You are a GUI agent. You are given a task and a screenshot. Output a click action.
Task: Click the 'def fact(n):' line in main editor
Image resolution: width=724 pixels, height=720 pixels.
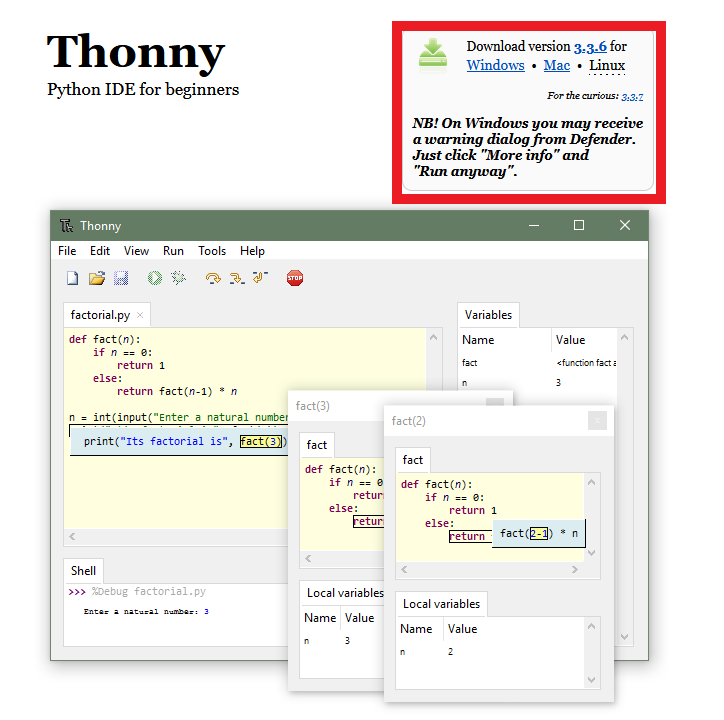tap(104, 339)
